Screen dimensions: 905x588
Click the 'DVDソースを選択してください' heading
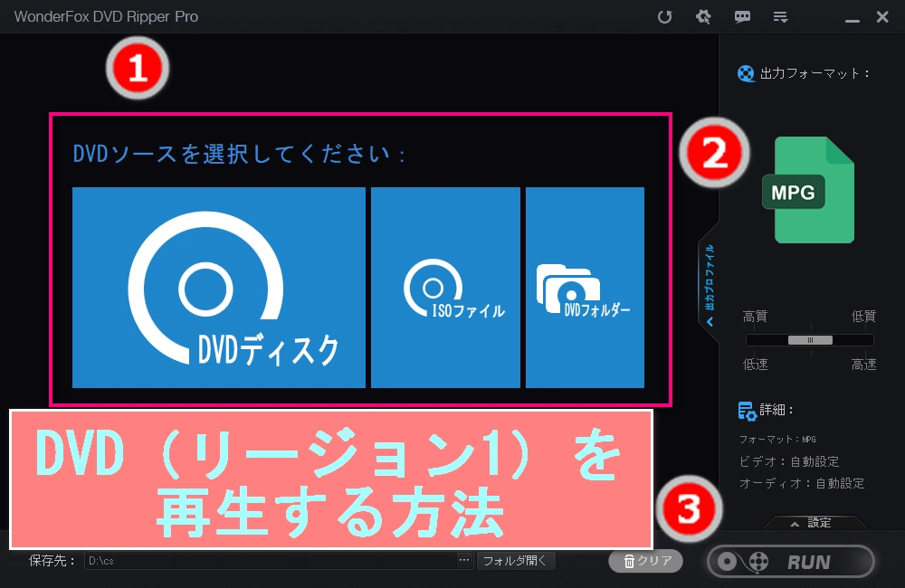[x=240, y=154]
